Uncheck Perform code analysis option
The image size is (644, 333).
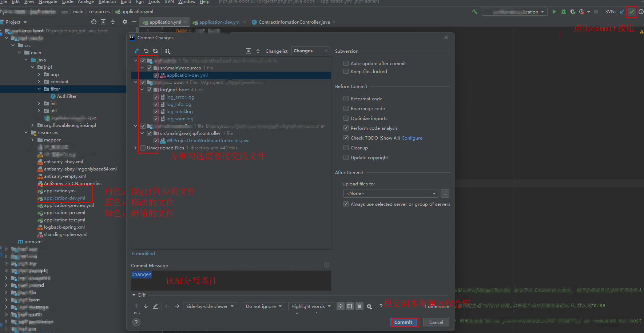point(346,128)
